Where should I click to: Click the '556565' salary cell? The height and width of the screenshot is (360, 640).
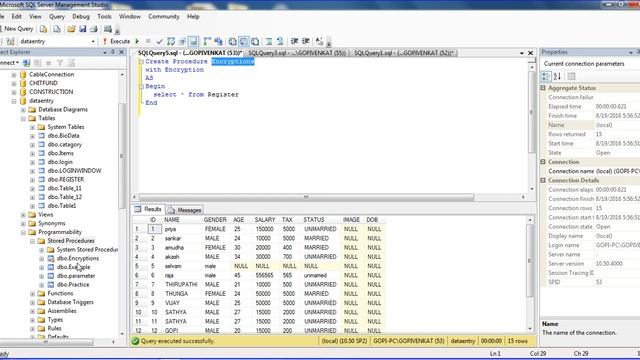pos(264,276)
